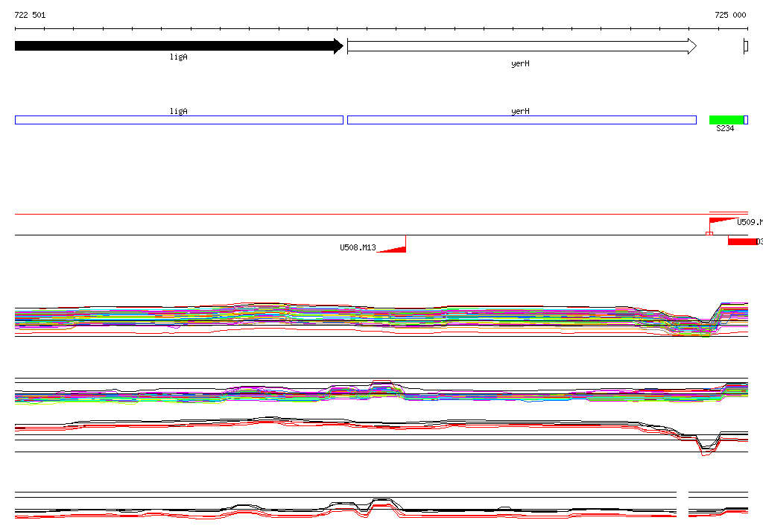
Task: Click the ligA label under black arrow
Action: coord(178,57)
